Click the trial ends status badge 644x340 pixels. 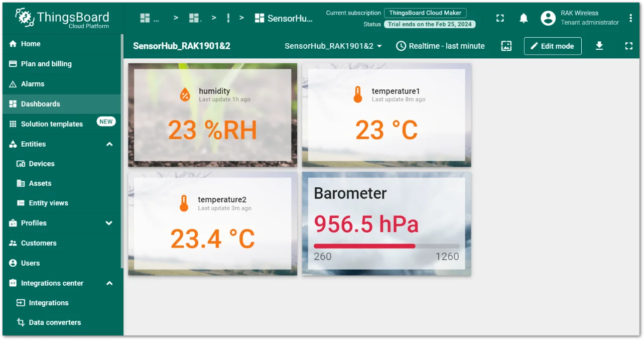[x=430, y=24]
